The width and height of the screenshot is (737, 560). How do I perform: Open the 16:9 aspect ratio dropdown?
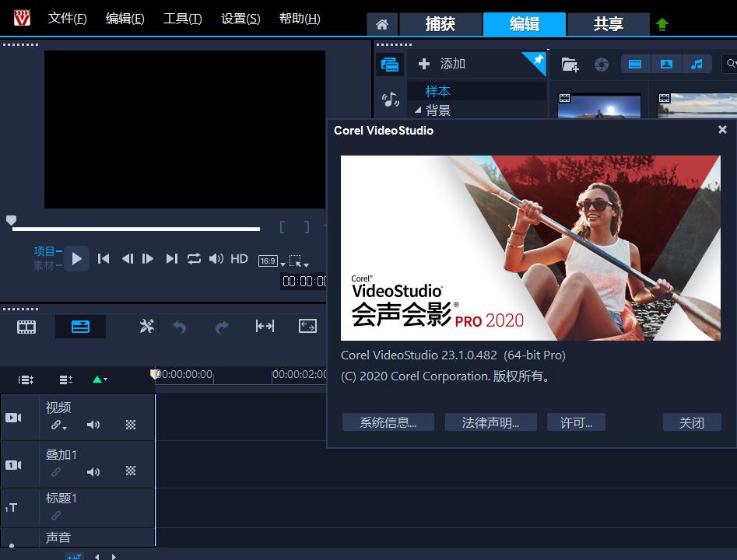pos(272,261)
